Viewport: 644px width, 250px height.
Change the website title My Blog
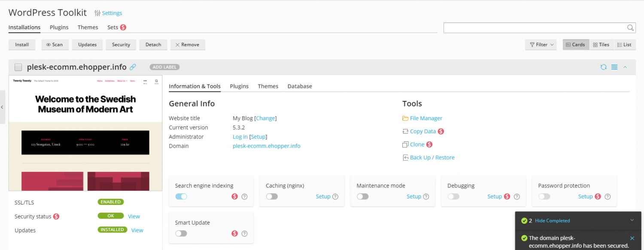[x=265, y=118]
